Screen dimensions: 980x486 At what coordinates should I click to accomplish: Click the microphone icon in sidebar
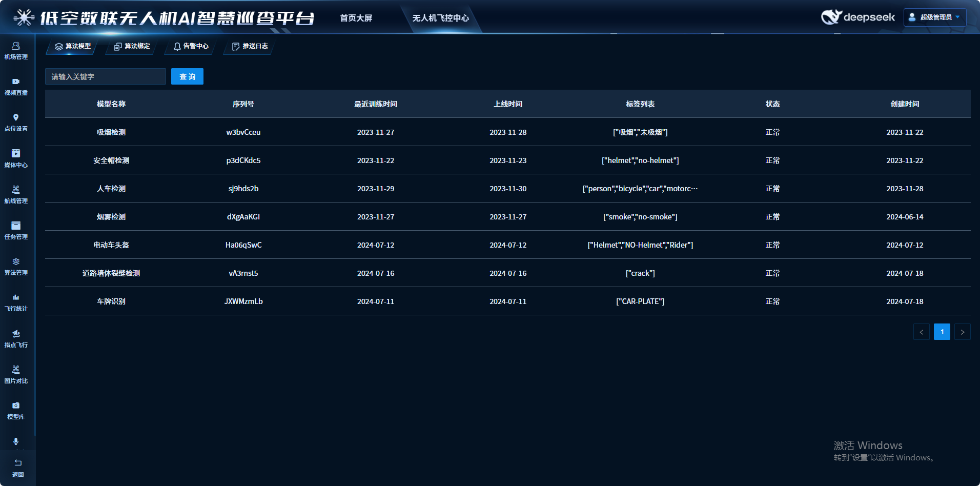[x=16, y=441]
